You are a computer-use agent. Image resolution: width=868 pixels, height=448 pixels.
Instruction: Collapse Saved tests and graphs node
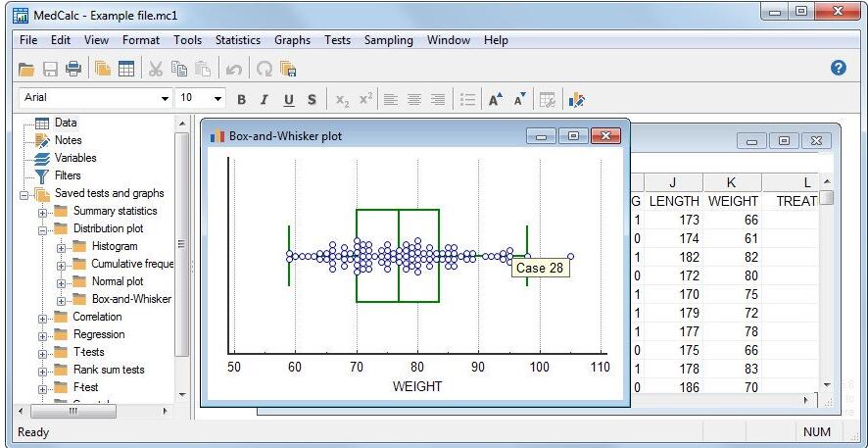pos(24,195)
